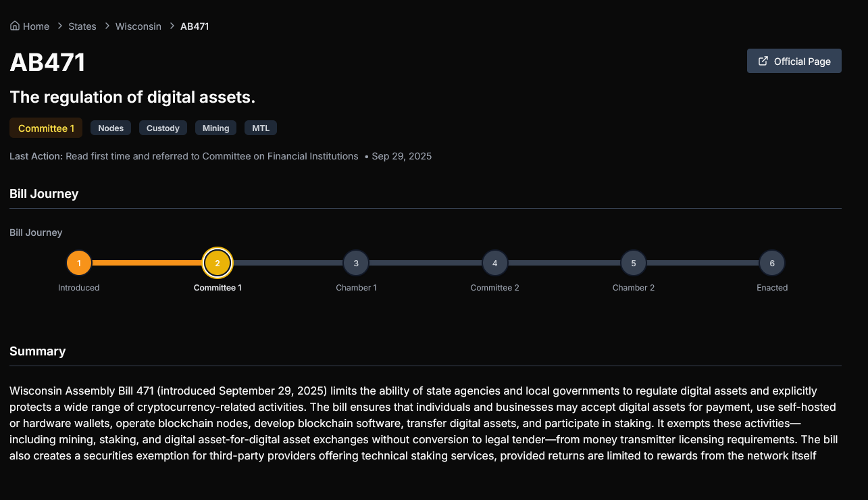The image size is (868, 500).
Task: Select AB471 in the breadcrumb trail
Action: (194, 26)
